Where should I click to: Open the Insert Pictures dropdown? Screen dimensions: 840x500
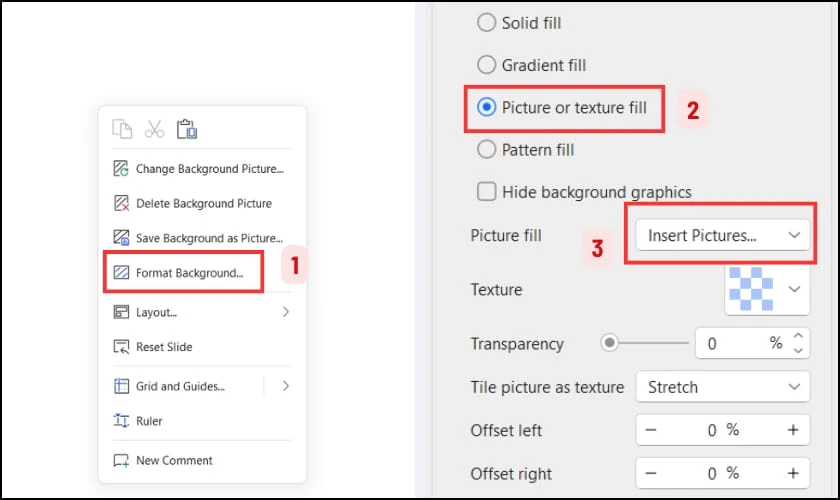point(722,235)
